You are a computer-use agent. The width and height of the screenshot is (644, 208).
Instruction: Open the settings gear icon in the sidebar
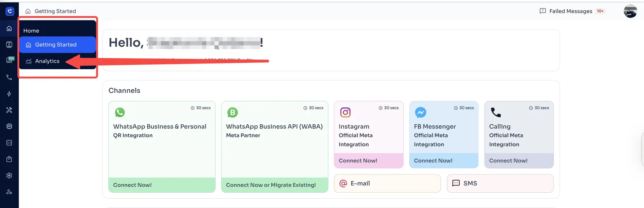click(x=9, y=175)
